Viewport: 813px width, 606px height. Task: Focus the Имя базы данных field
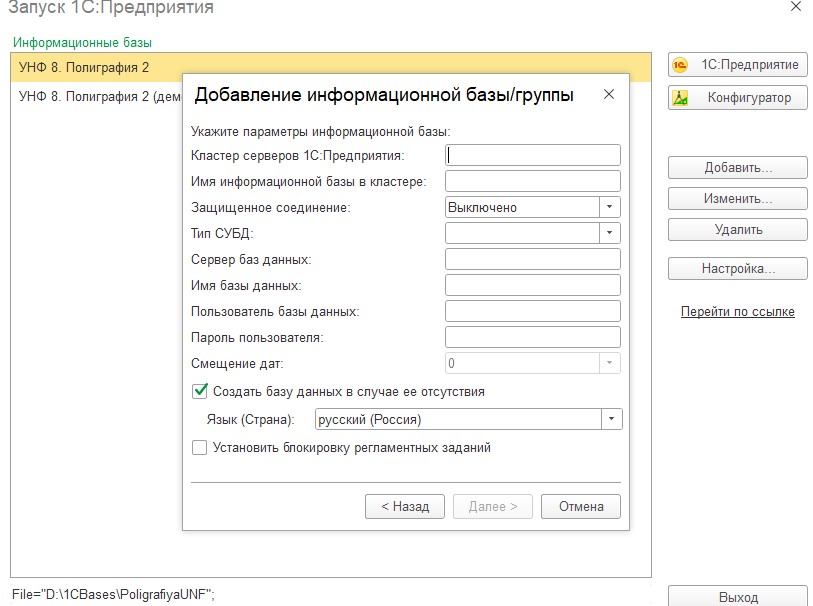click(532, 285)
